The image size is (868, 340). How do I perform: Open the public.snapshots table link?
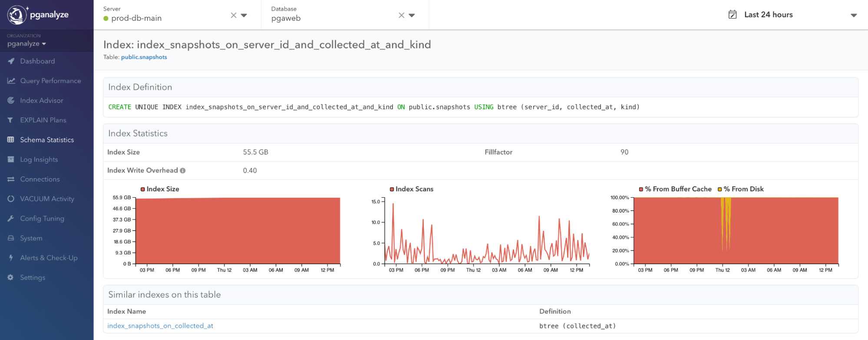point(144,57)
